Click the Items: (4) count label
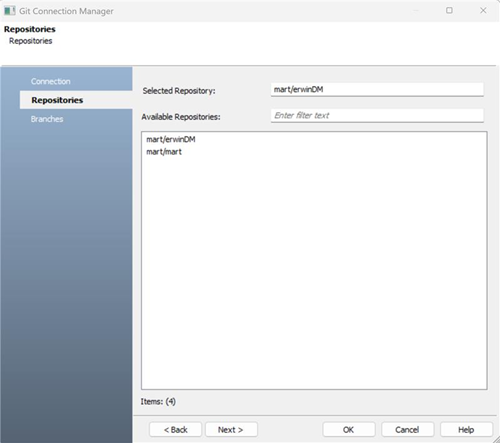500x443 pixels. point(158,402)
